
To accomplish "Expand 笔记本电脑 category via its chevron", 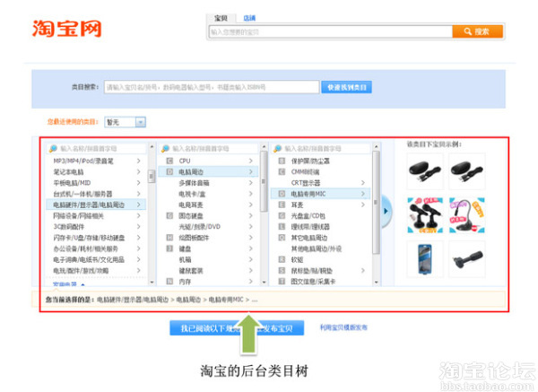I will click(x=139, y=171).
